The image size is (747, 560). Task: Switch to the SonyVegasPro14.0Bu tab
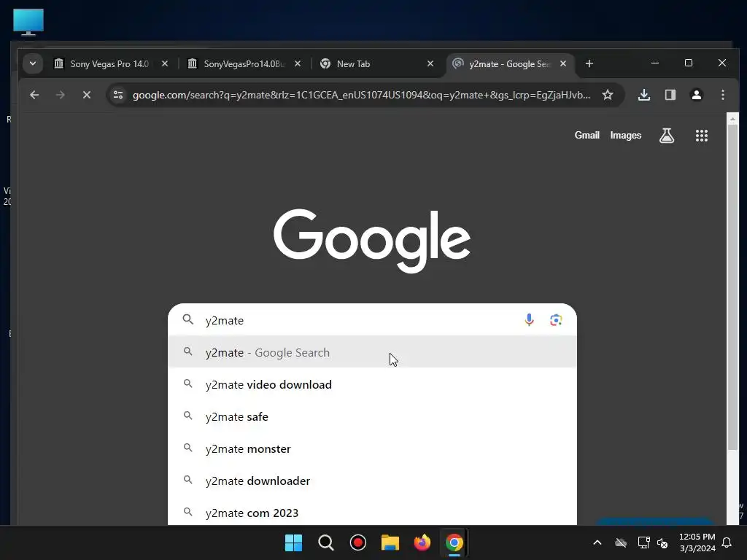(x=244, y=64)
